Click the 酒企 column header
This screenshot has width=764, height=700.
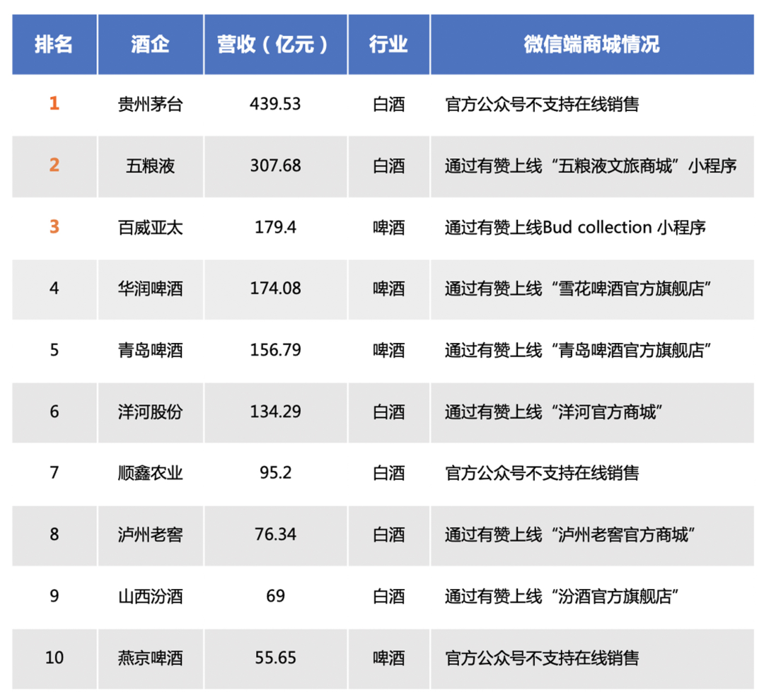coord(150,44)
